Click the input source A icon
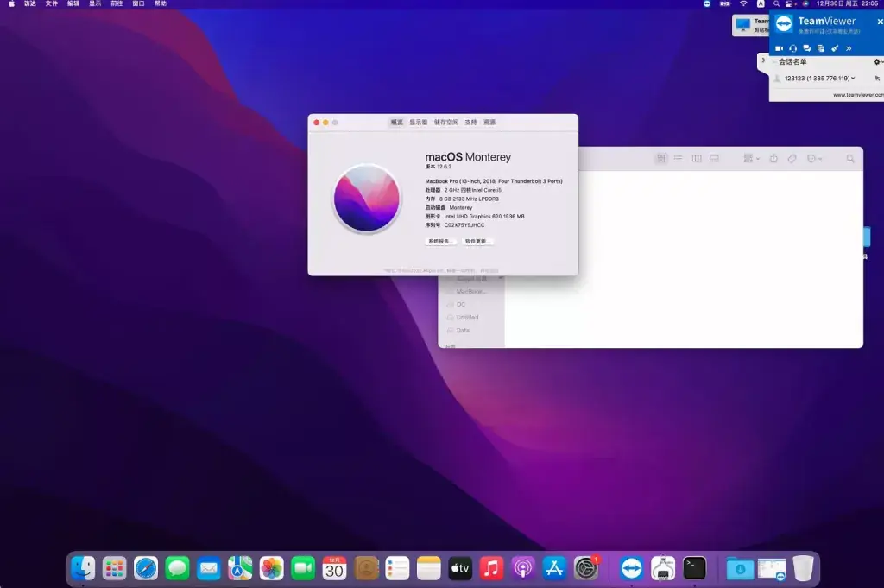Viewport: 884px width, 588px height. point(761,4)
